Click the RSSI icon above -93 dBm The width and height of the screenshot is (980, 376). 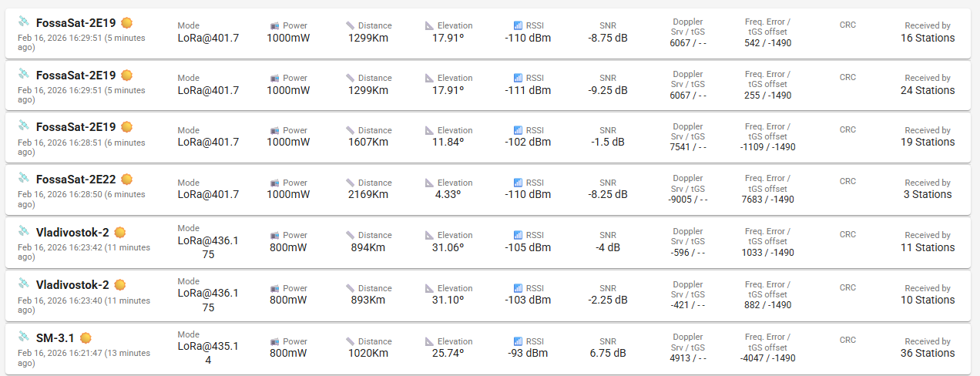tap(518, 341)
